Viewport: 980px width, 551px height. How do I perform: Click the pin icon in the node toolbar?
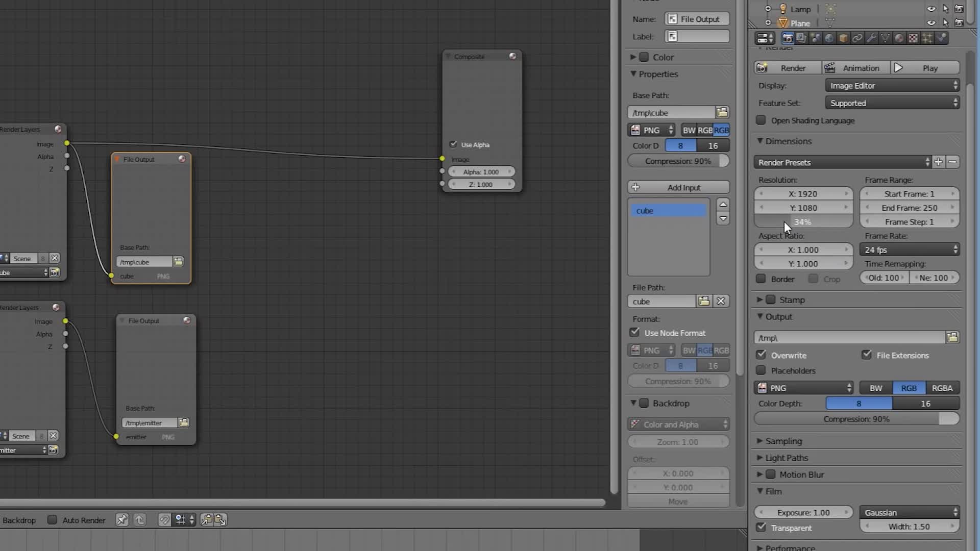coord(122,519)
